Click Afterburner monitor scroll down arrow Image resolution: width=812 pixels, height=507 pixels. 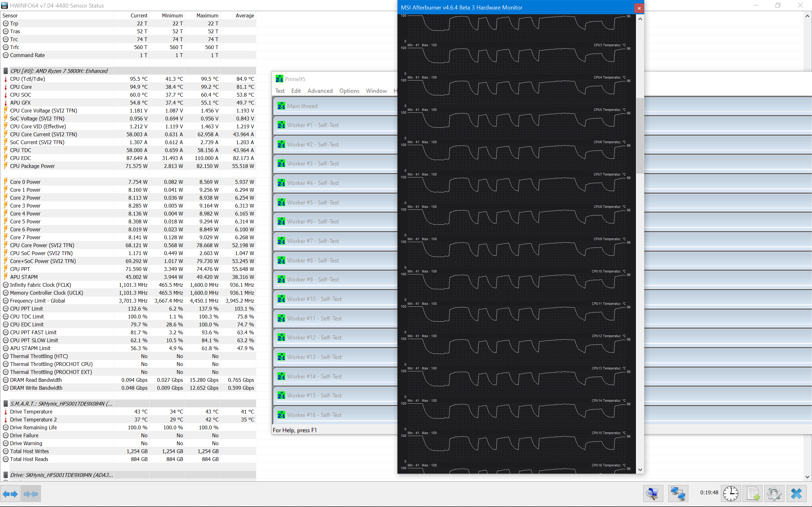tap(640, 469)
